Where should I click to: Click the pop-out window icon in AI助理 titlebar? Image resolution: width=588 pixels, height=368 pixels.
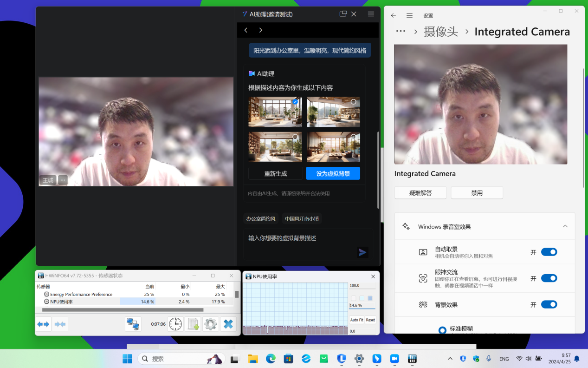[342, 14]
